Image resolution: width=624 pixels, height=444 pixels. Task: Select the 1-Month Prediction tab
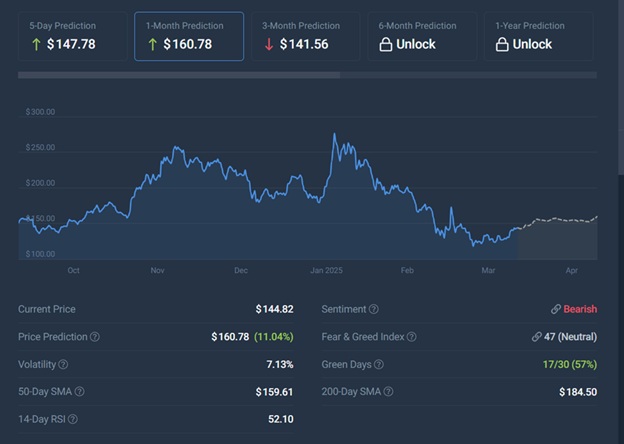coord(188,36)
